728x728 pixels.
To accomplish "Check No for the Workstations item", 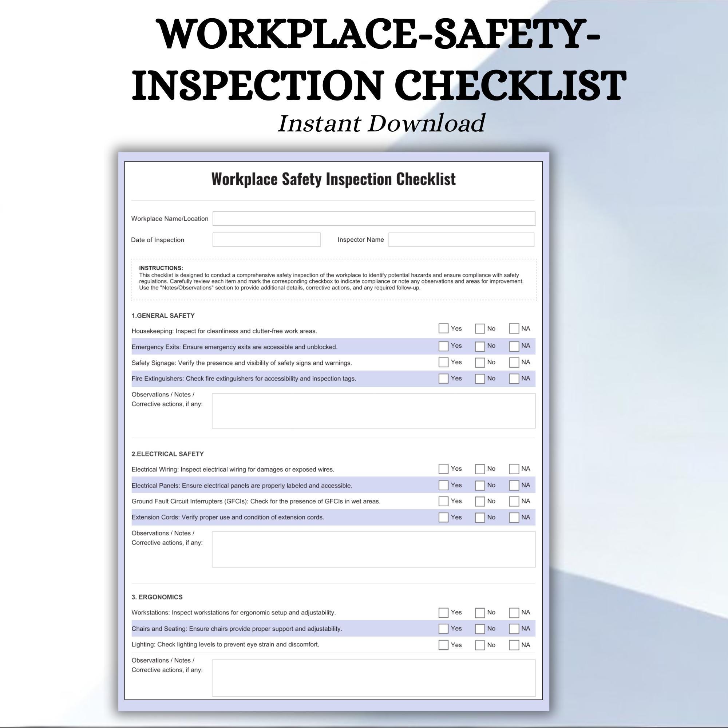I will click(480, 612).
